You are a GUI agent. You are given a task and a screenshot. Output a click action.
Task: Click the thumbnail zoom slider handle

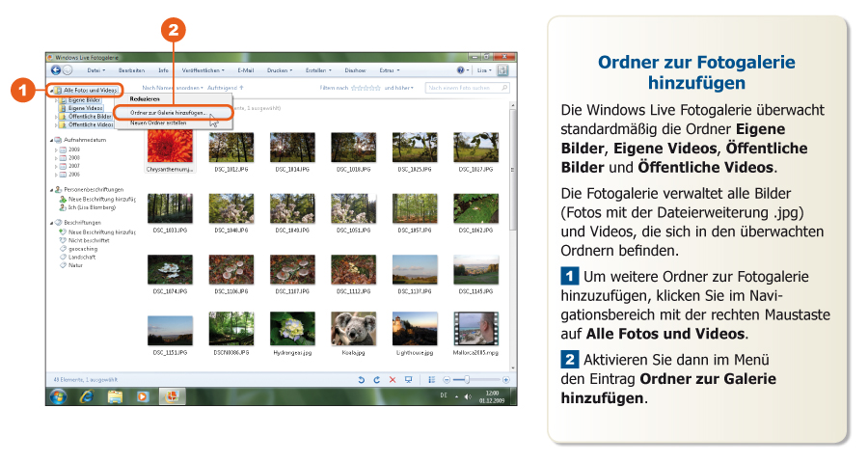point(468,379)
